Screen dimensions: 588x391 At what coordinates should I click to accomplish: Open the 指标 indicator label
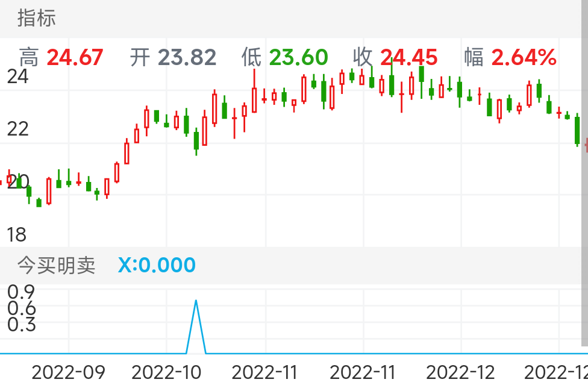[x=36, y=18]
